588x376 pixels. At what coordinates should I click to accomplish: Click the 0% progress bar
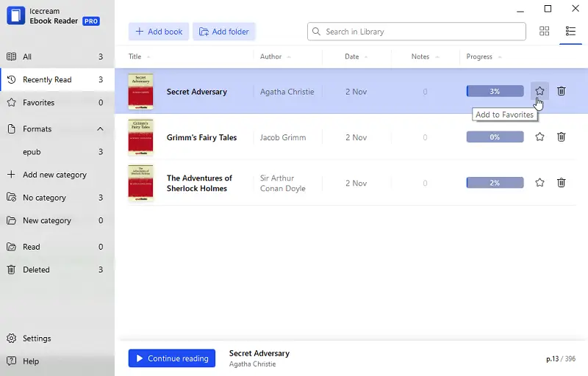coord(495,137)
